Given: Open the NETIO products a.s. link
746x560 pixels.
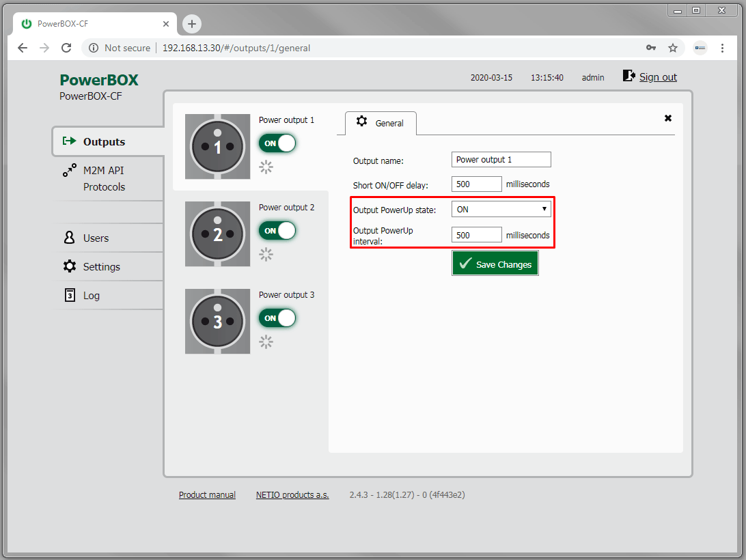Looking at the screenshot, I should (x=292, y=495).
